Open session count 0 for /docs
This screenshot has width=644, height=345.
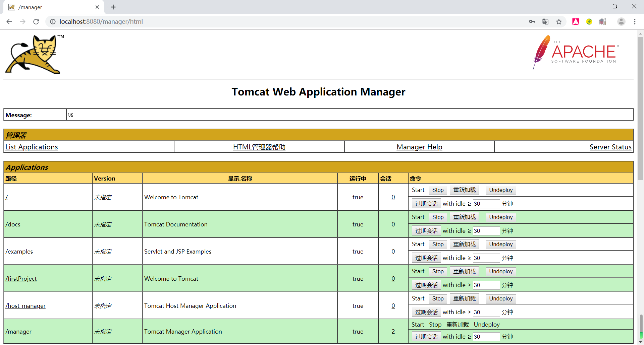point(393,224)
